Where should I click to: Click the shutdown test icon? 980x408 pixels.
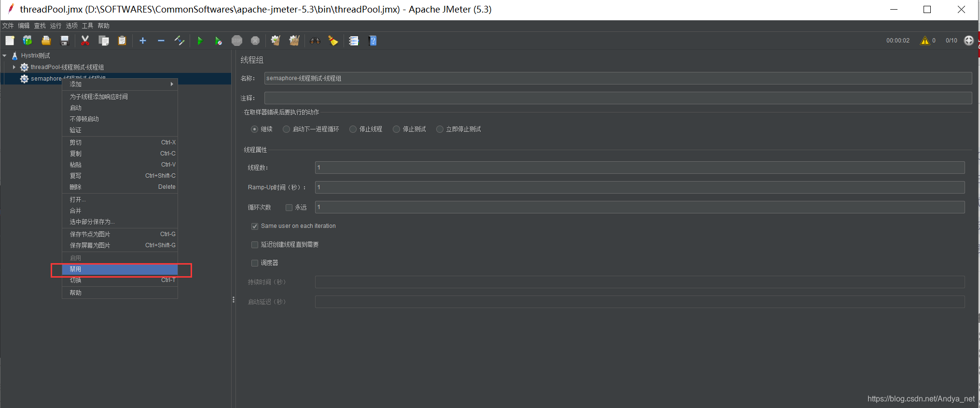tap(255, 41)
